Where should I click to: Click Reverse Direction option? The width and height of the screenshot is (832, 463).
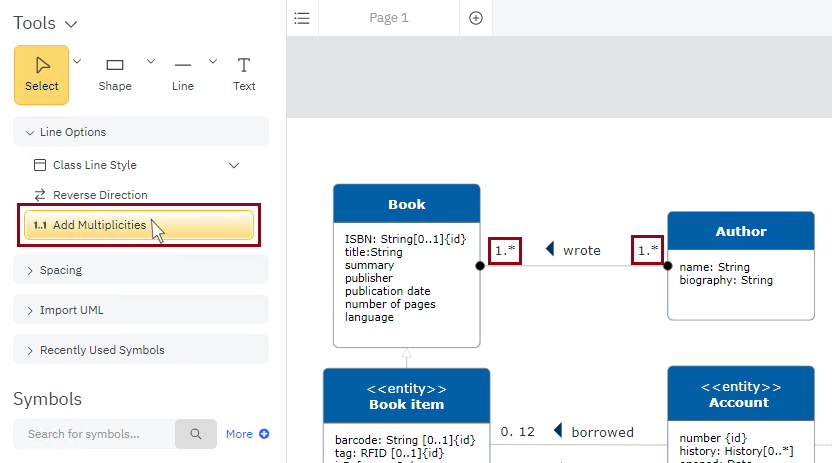100,195
